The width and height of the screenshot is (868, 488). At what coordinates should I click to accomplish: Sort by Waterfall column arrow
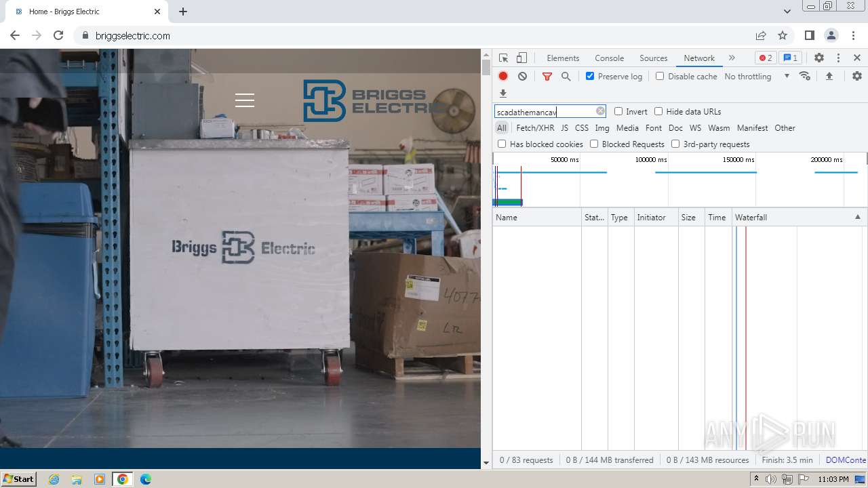tap(857, 217)
